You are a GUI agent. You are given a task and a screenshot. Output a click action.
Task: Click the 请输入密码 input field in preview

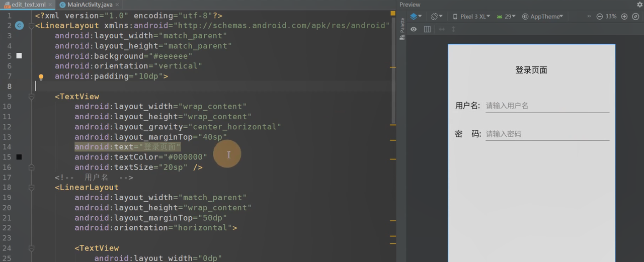tap(547, 134)
